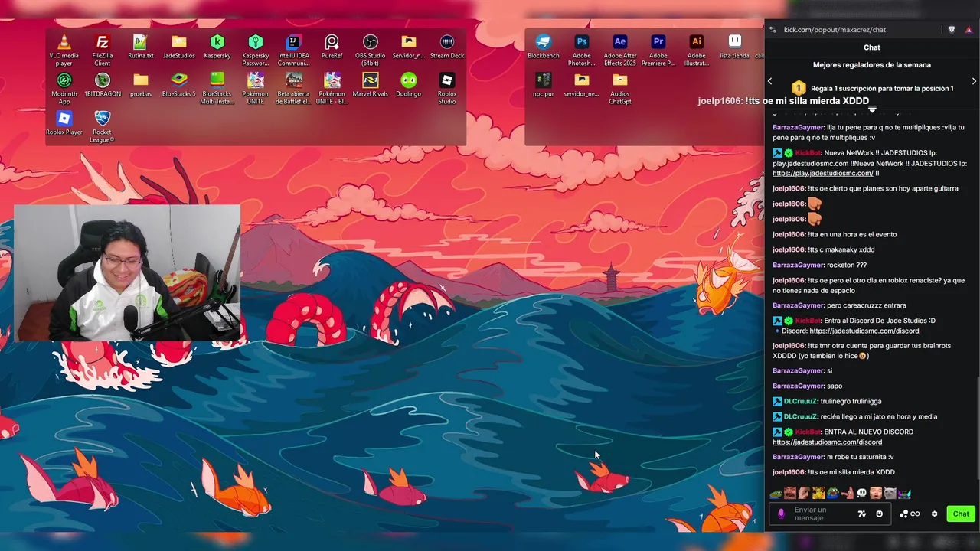Open PureRef desktop shortcut

(x=332, y=46)
